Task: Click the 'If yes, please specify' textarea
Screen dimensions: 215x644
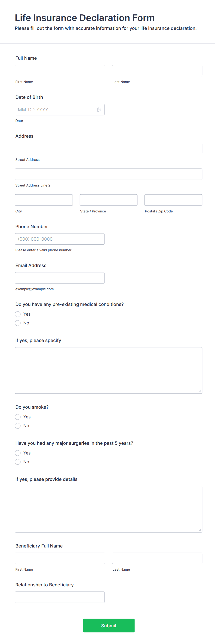Action: 108,370
